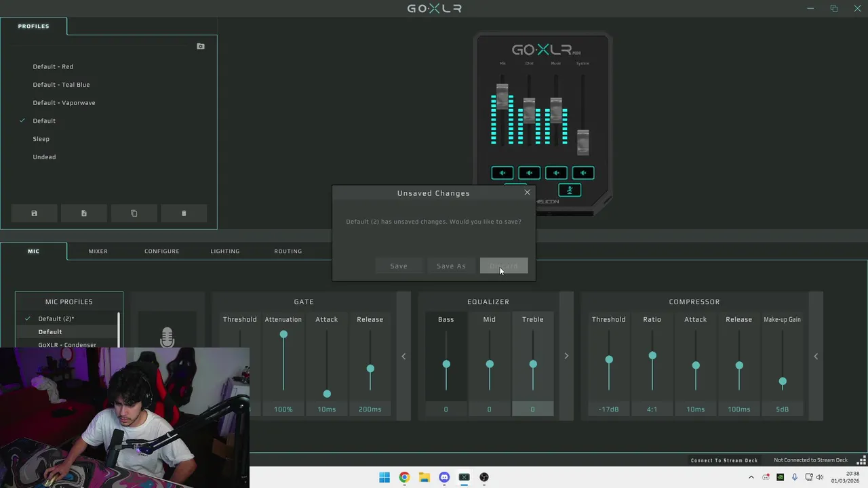Open the profiles folder icon
Screen dimensions: 868x488
coord(201,46)
